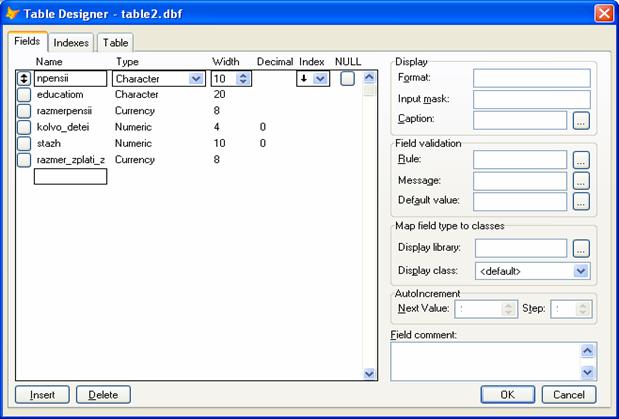
Task: Click the Insert button
Action: [42, 395]
